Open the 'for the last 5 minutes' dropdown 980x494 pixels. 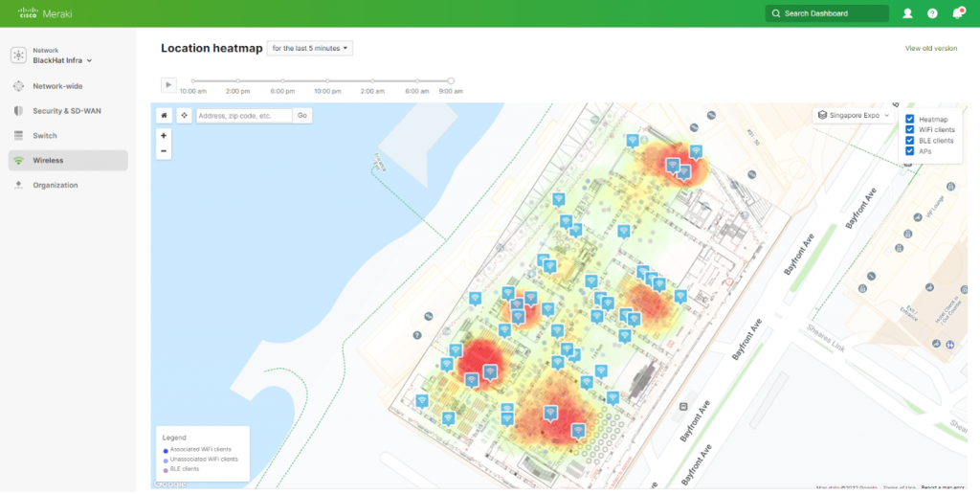coord(310,48)
